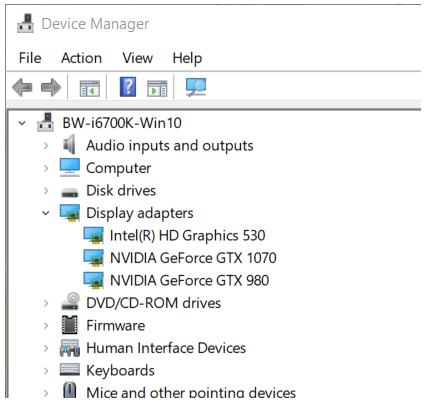Click the Forward arrow toolbar icon
Viewport: 444px width, 420px height.
coord(51,88)
